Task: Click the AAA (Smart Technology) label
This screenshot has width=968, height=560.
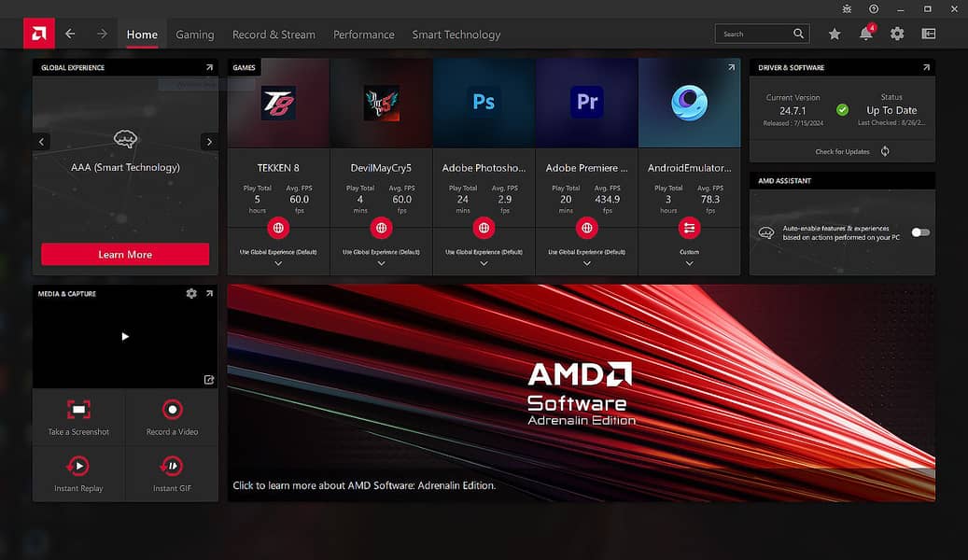Action: [125, 167]
